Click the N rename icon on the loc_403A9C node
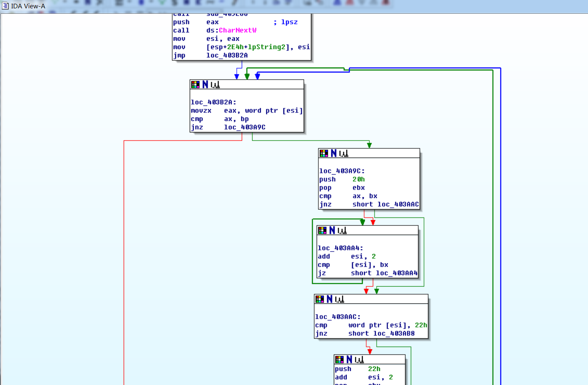588x385 pixels. click(334, 153)
